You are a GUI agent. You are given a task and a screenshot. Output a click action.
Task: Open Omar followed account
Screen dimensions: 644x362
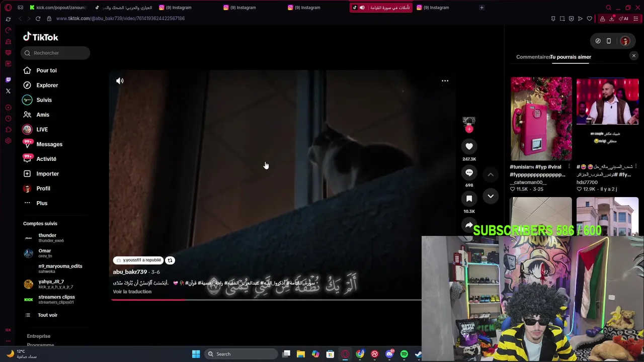pos(45,253)
